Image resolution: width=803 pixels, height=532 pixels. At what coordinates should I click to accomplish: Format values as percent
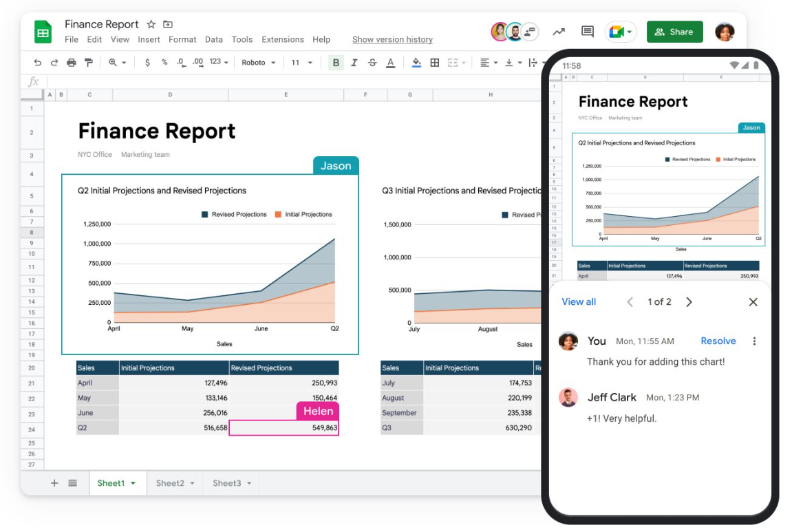coord(164,62)
